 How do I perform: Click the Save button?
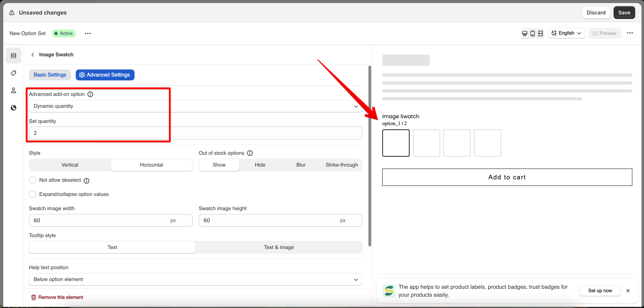(x=624, y=12)
